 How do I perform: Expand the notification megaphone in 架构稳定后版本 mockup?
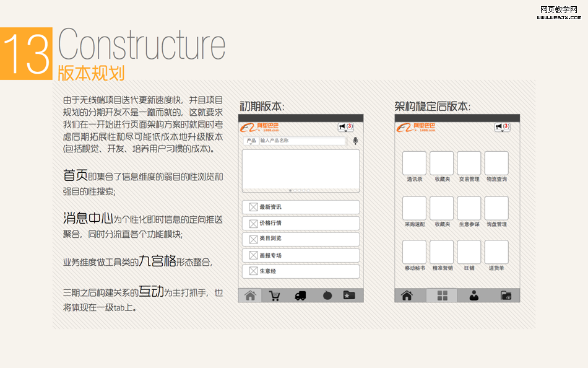(x=502, y=127)
